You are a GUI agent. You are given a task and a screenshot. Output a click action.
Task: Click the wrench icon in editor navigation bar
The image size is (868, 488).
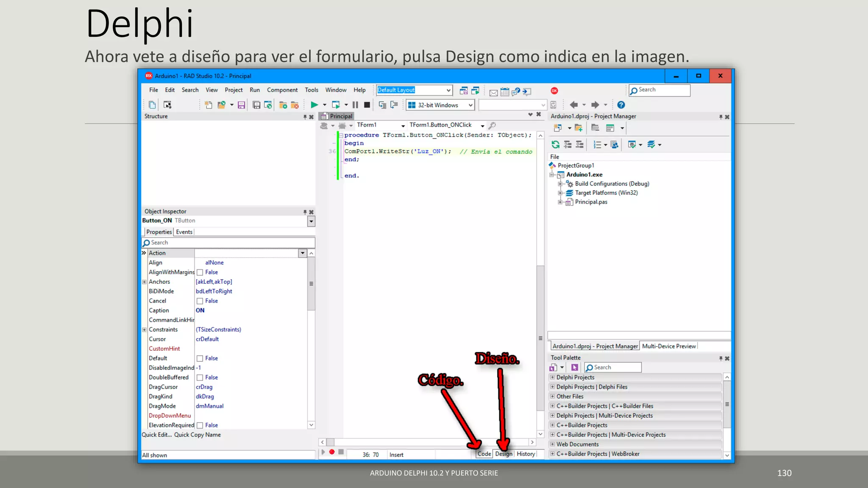pos(492,125)
